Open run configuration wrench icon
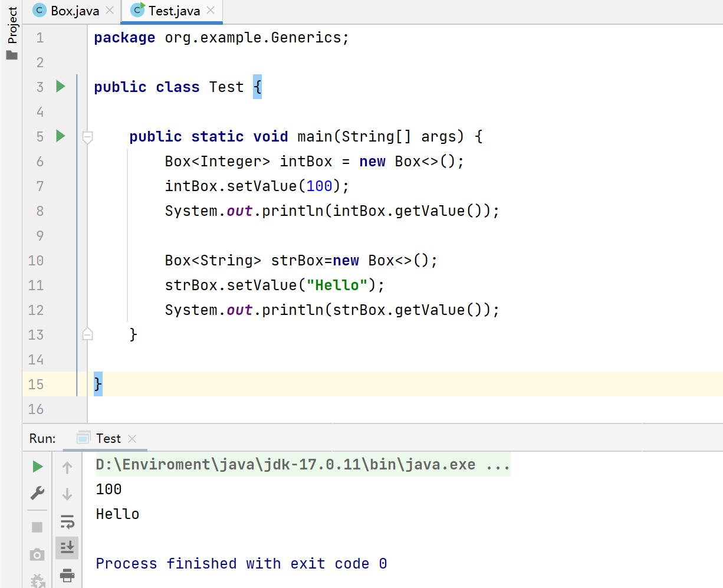 click(x=37, y=493)
